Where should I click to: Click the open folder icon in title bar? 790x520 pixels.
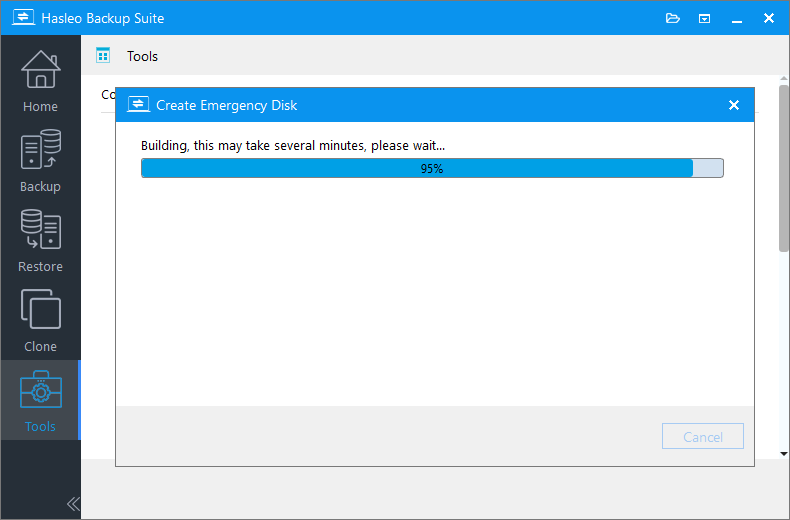(673, 18)
